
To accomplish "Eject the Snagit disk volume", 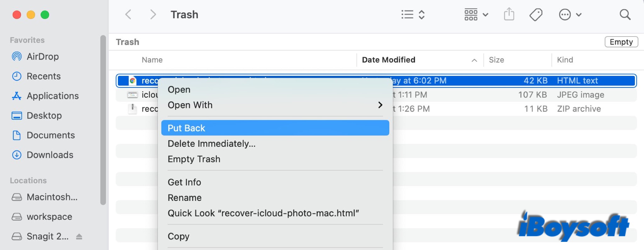I will (79, 236).
